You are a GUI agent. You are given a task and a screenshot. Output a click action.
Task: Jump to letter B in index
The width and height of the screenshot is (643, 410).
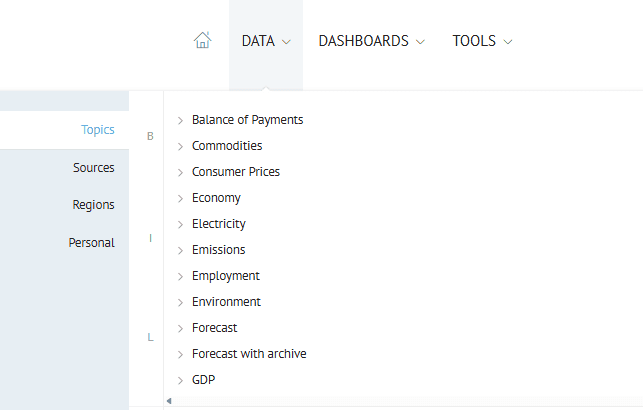pyautogui.click(x=150, y=136)
